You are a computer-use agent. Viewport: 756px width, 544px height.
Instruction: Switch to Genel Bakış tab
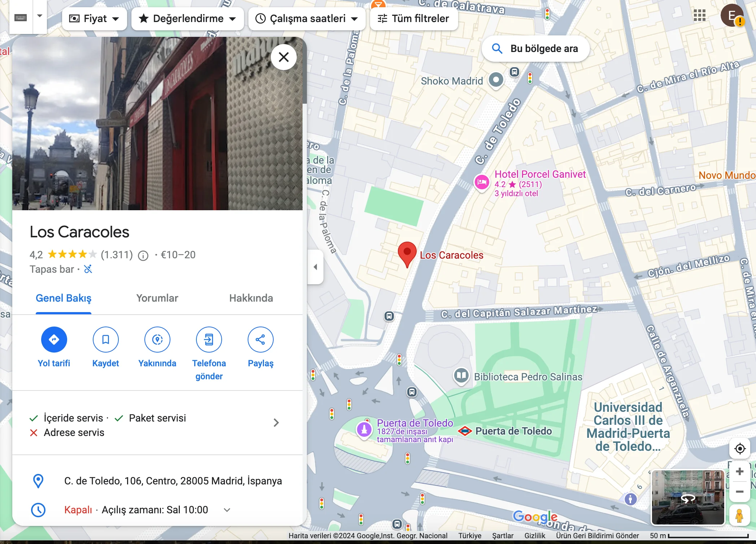click(64, 298)
